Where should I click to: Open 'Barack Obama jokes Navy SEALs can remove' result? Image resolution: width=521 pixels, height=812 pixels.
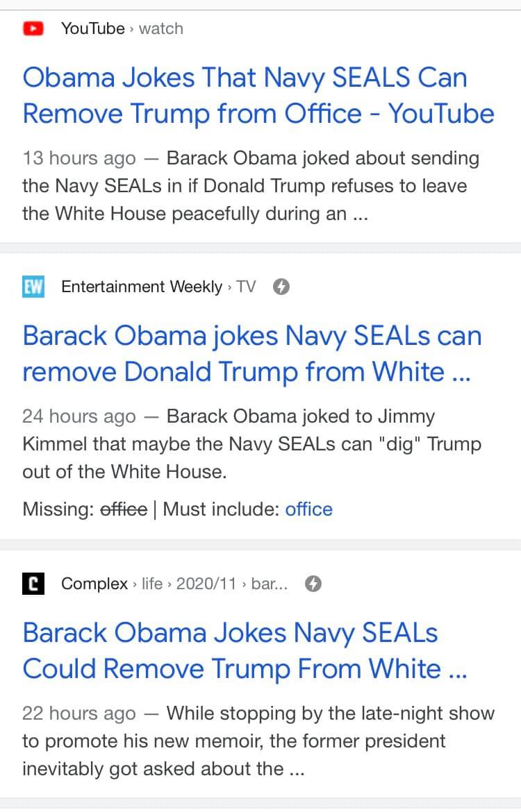[x=252, y=354]
